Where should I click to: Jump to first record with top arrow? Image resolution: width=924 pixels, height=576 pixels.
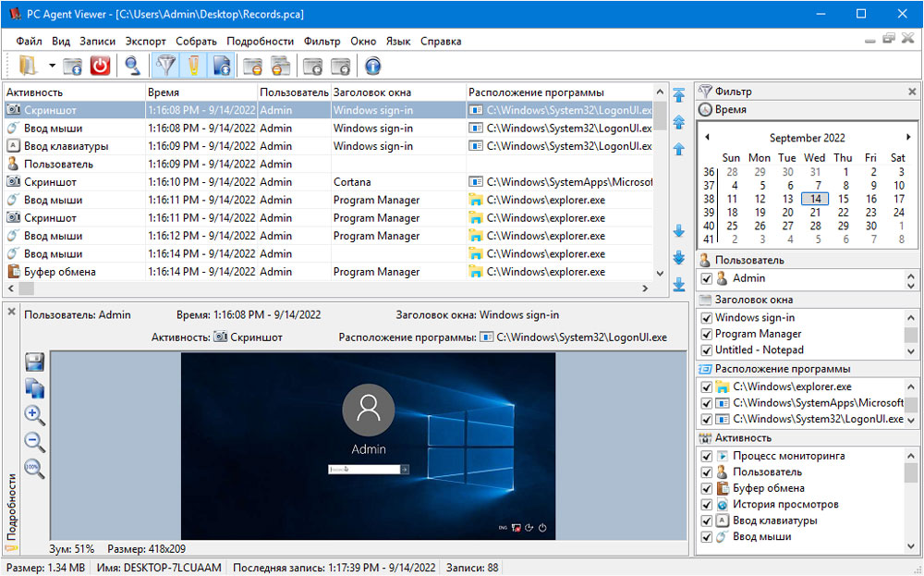pos(679,94)
